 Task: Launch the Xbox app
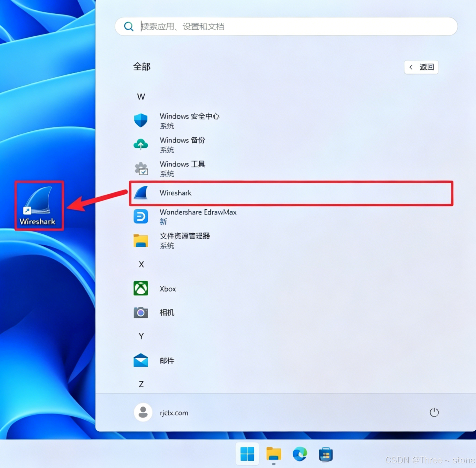click(168, 289)
